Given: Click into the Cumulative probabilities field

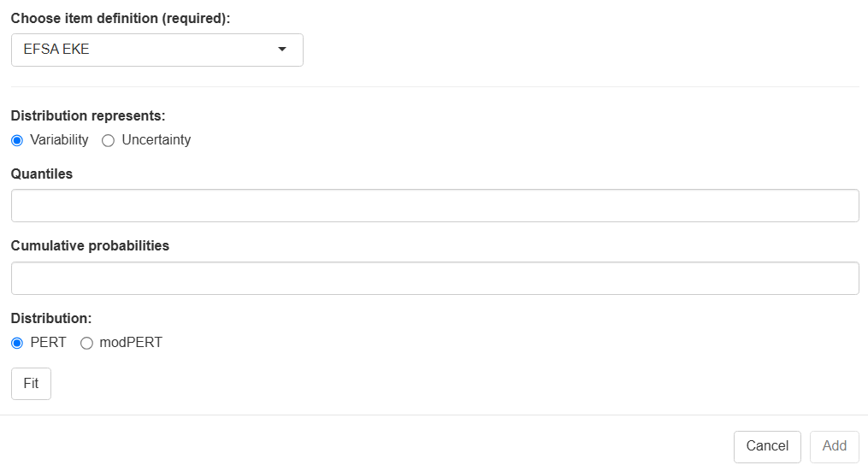Looking at the screenshot, I should point(434,279).
